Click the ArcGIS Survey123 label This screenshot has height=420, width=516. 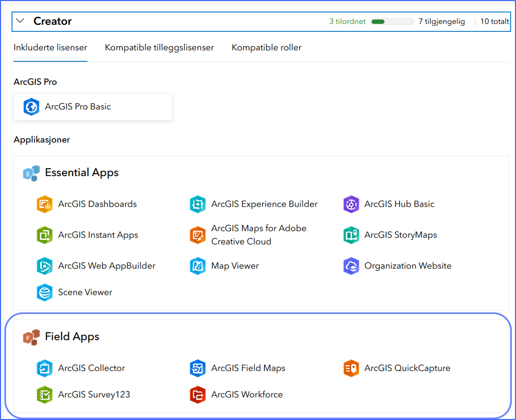tap(94, 395)
